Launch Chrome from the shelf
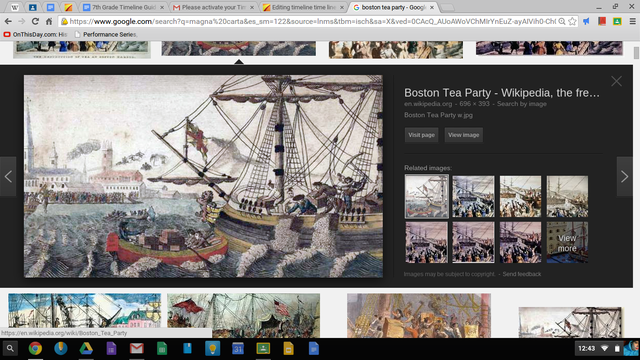This screenshot has height=360, width=640. (x=36, y=349)
